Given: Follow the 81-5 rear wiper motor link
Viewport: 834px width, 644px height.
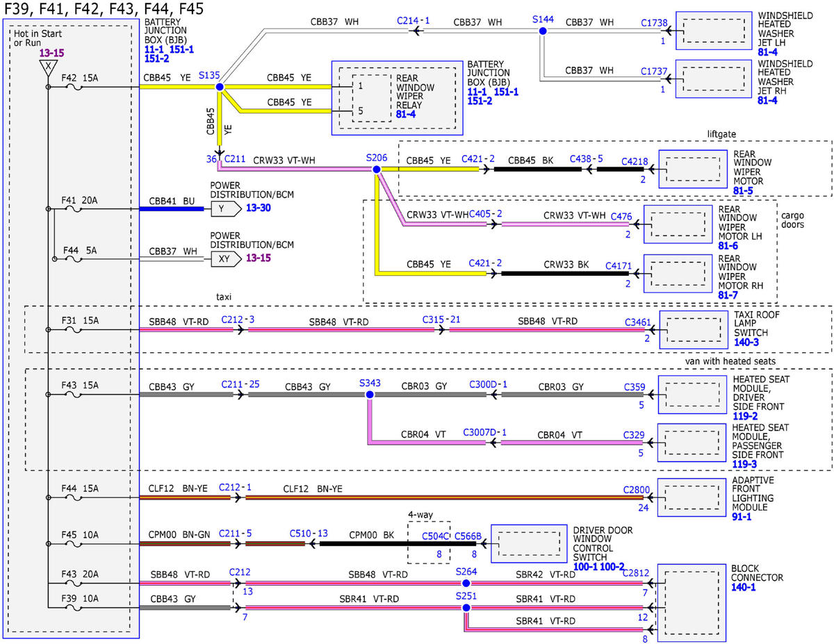Looking at the screenshot, I should 744,190.
